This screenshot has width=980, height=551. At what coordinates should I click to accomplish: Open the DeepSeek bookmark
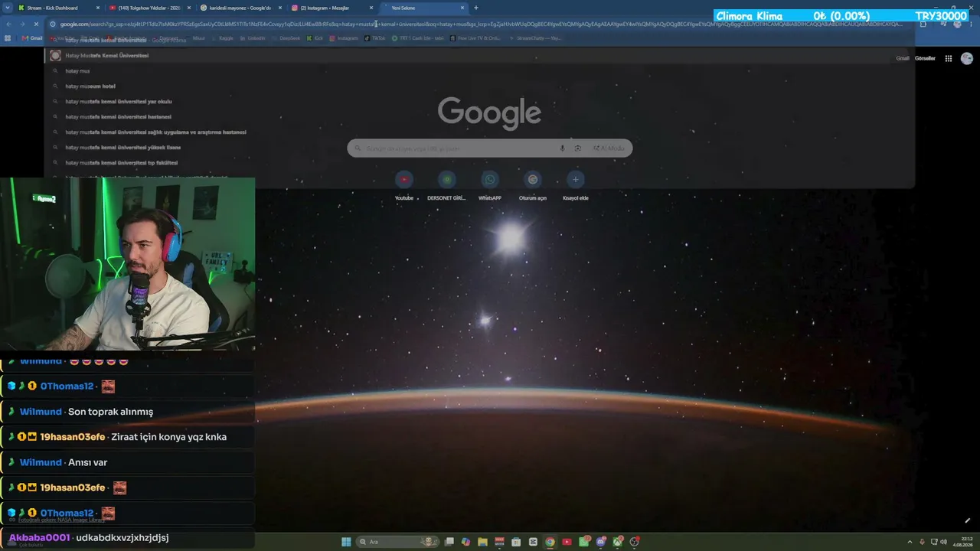click(287, 37)
